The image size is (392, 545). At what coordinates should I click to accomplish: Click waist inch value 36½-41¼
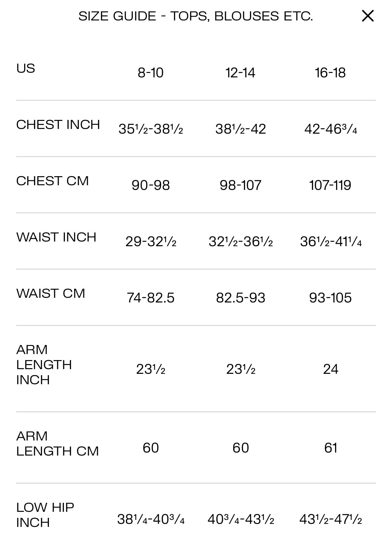[330, 242]
